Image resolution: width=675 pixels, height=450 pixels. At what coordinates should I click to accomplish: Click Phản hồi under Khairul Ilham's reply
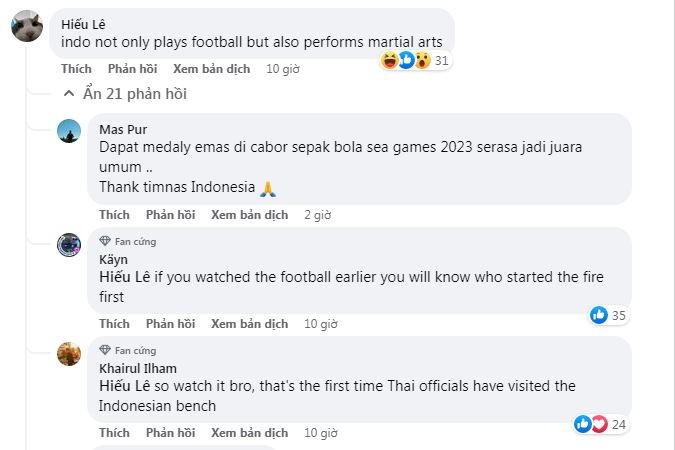170,433
